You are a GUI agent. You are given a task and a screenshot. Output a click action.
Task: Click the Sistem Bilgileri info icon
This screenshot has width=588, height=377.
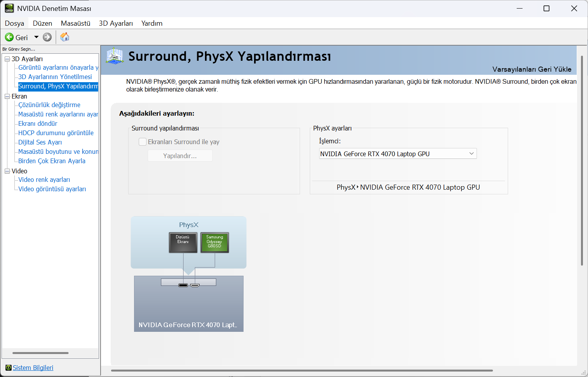[9, 368]
